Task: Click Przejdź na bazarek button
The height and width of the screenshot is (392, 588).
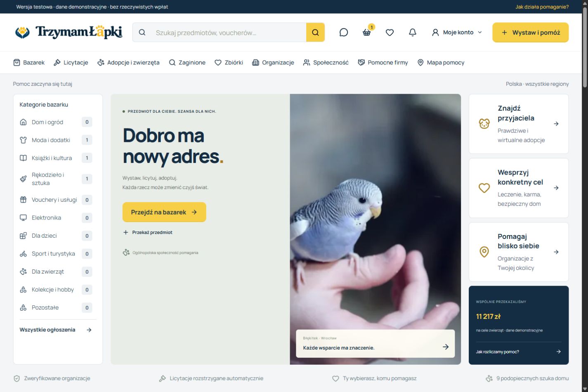Action: [164, 212]
